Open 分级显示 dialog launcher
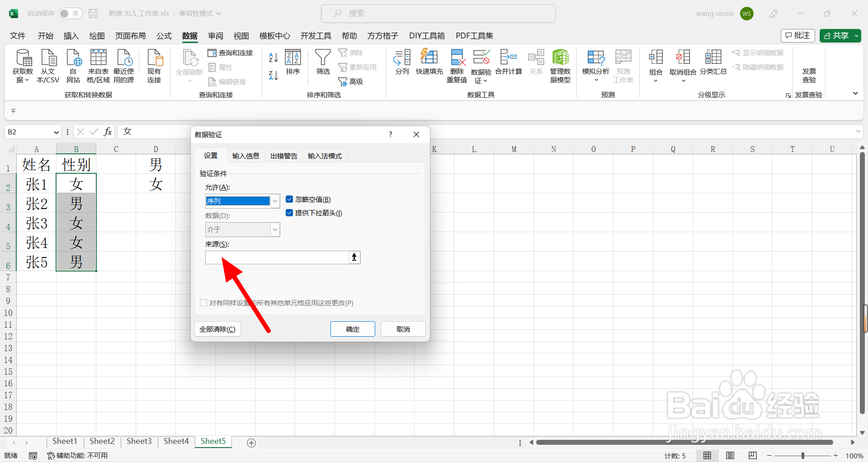This screenshot has width=868, height=462. [x=788, y=95]
